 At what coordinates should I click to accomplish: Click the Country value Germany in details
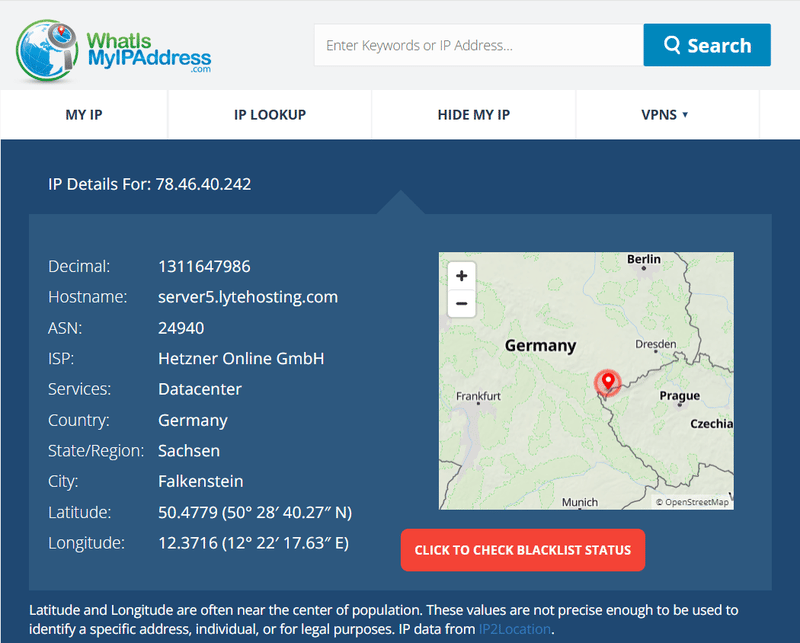point(193,421)
